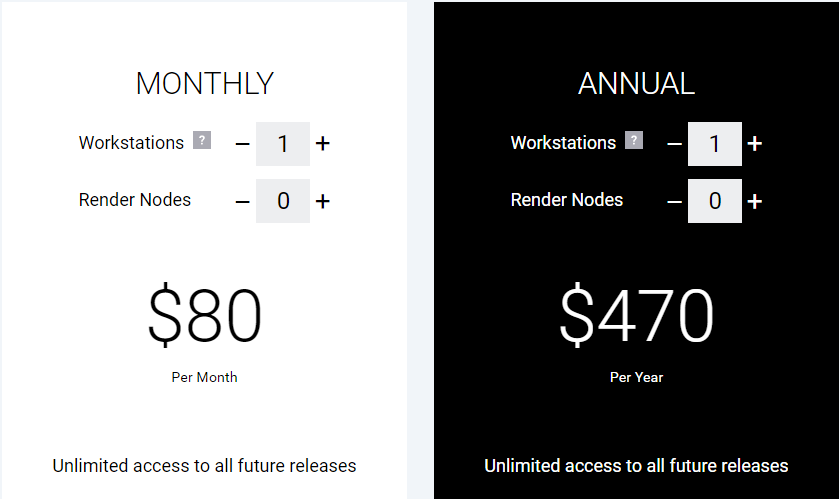The height and width of the screenshot is (499, 840).
Task: Click the $80 monthly price
Action: (205, 315)
